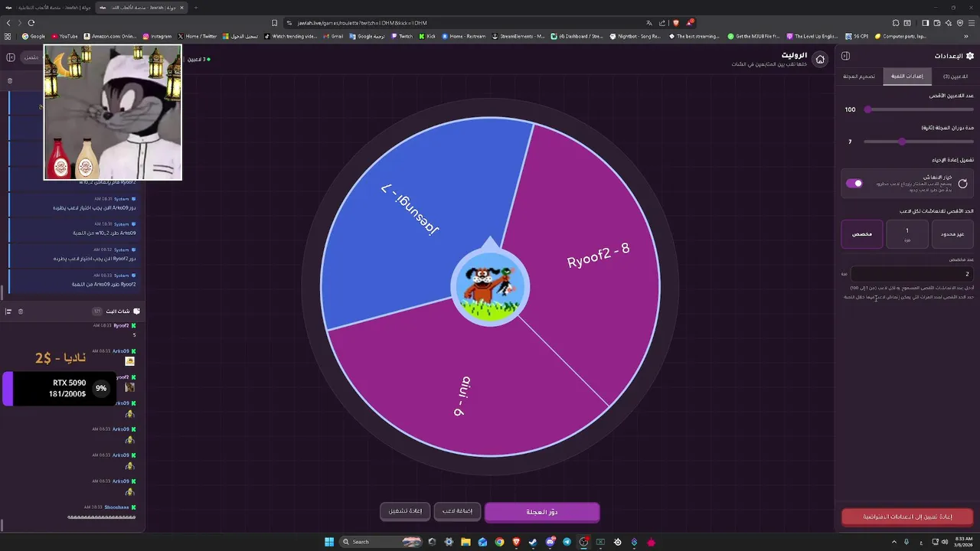Click the browser back arrow
This screenshot has height=551, width=980.
tap(9, 23)
